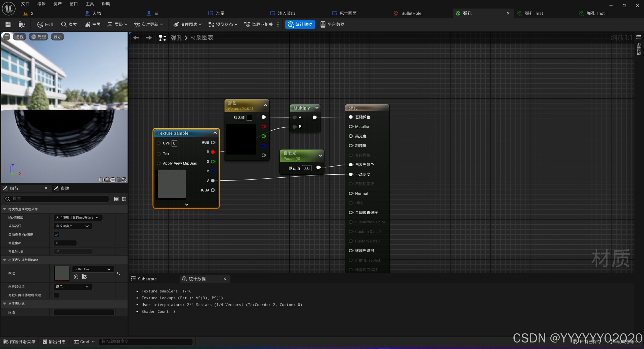Click the back arrow in graph breadcrumb
The height and width of the screenshot is (349, 644).
[x=136, y=38]
